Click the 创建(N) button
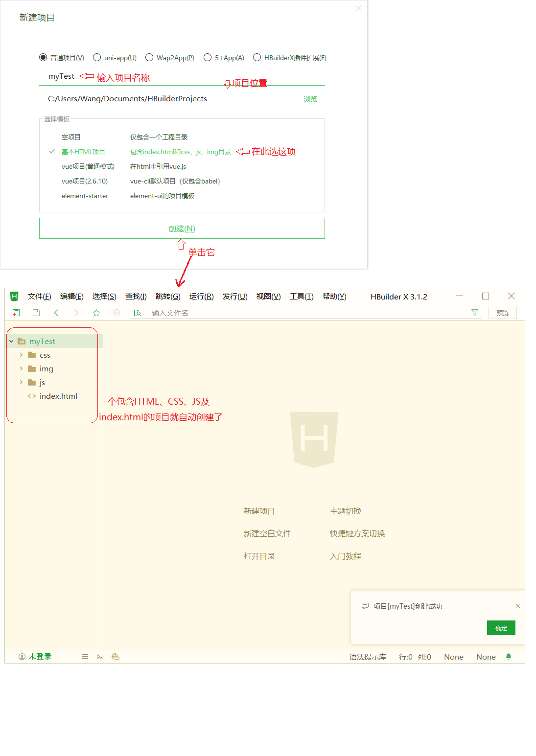 [x=182, y=229]
